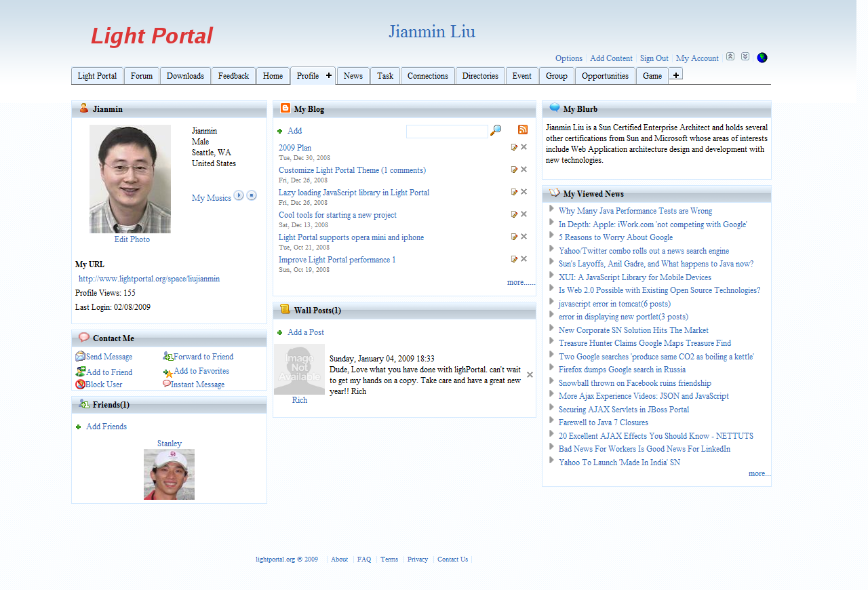Expand 'Why Many Java Performance Tests' news arrow
This screenshot has width=868, height=590.
coord(552,210)
